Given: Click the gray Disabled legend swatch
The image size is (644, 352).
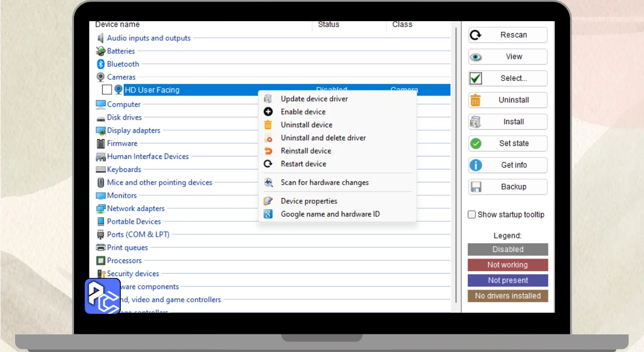Looking at the screenshot, I should [x=508, y=249].
